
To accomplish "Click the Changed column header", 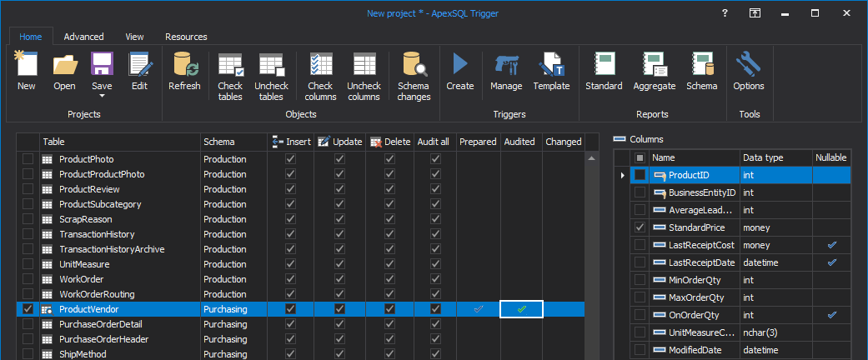I will (x=564, y=142).
